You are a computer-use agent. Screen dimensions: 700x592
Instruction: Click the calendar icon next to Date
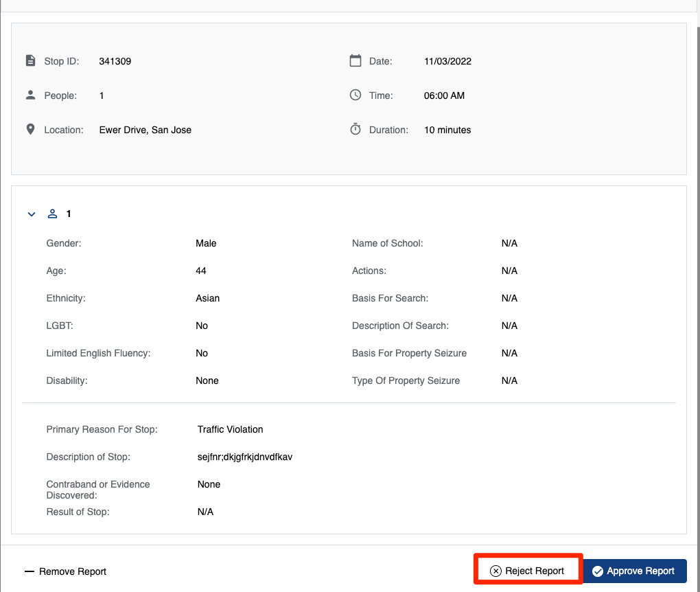click(x=355, y=60)
